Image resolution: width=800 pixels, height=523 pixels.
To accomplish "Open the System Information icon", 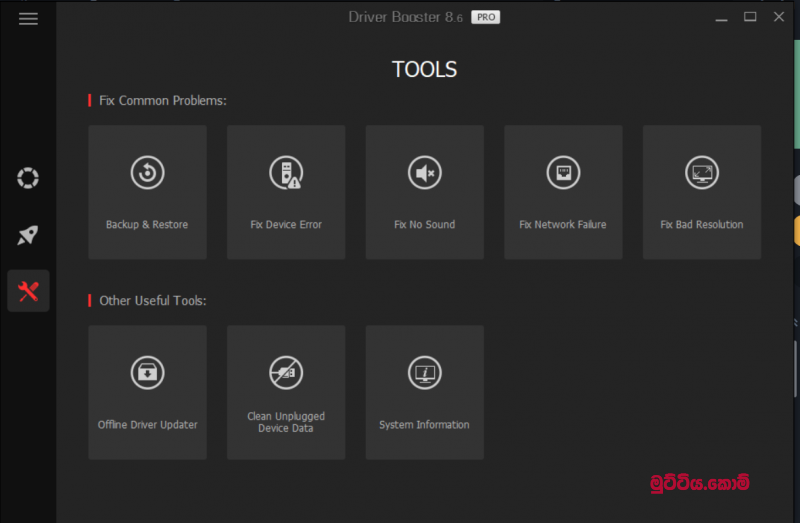I will (424, 373).
